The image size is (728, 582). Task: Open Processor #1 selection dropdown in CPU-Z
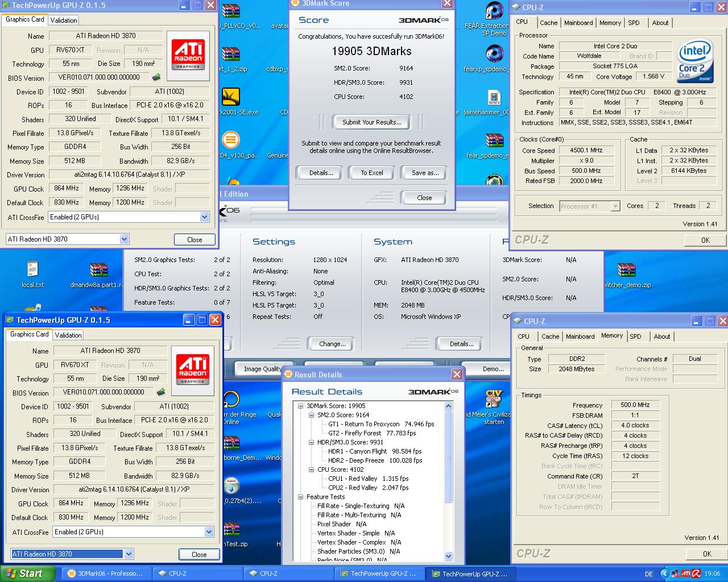(615, 206)
